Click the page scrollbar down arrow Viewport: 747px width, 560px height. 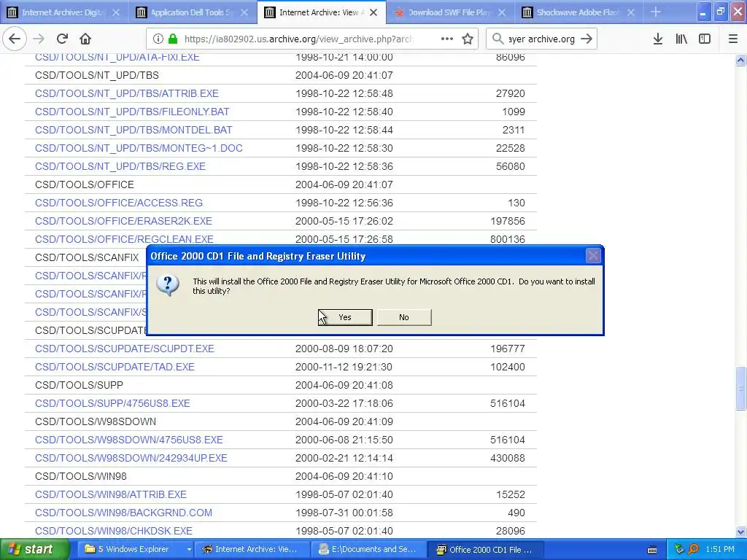741,532
